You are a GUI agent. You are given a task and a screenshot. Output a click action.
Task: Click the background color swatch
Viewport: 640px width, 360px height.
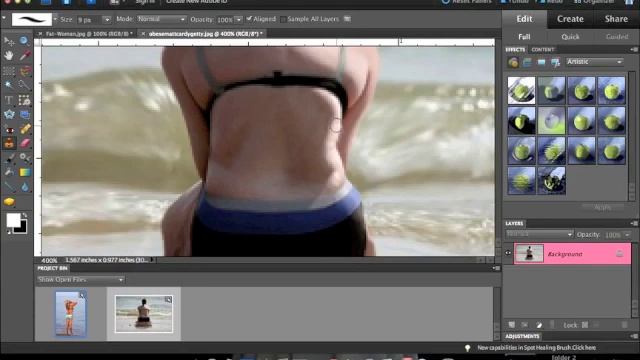[x=22, y=228]
